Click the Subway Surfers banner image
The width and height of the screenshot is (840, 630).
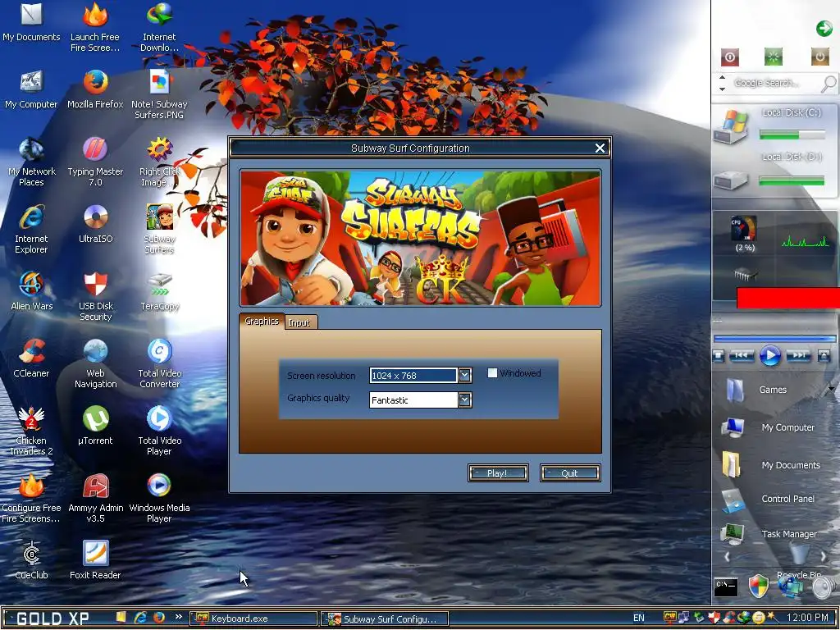click(421, 238)
